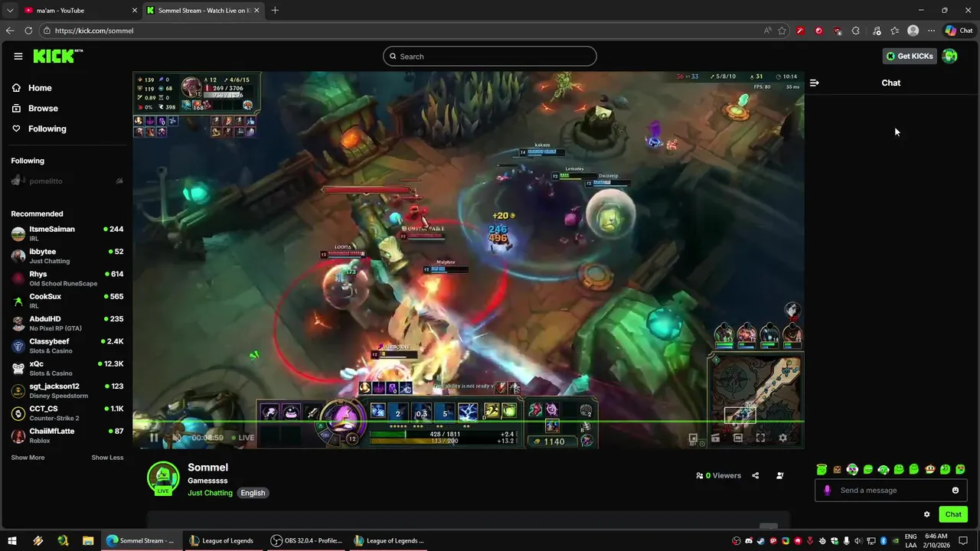
Task: Enter fullscreen on the video player
Action: (760, 438)
